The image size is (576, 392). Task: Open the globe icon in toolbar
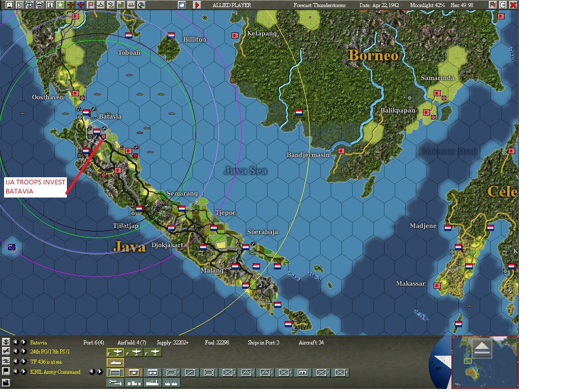click(x=141, y=5)
